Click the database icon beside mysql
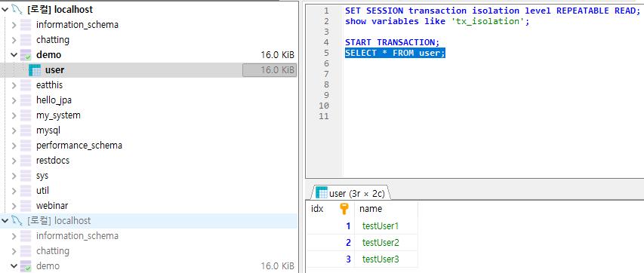Screen dimensions: 644x273 tap(26, 130)
